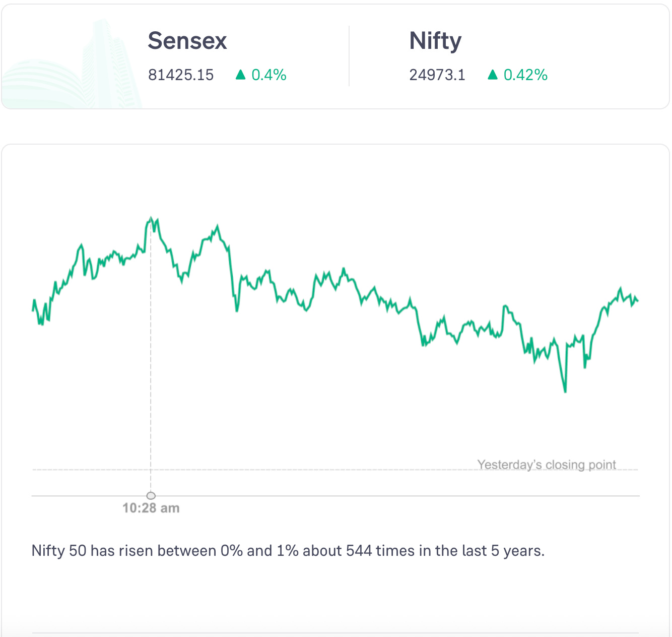Click the divider between Sensex and Nifty

(349, 56)
